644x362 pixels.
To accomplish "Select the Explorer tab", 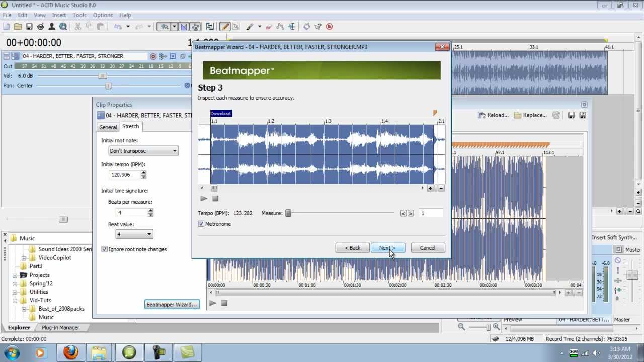I will 19,328.
